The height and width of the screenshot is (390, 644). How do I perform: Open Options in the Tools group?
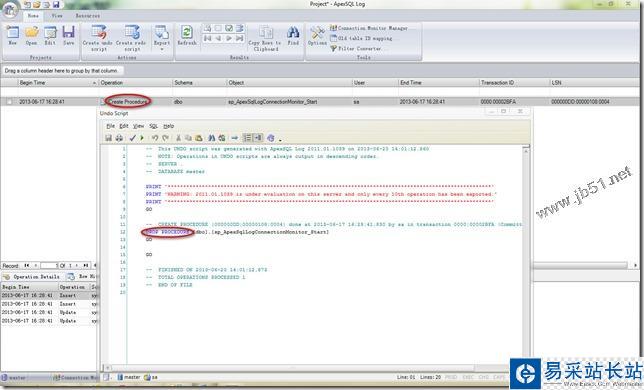(317, 35)
